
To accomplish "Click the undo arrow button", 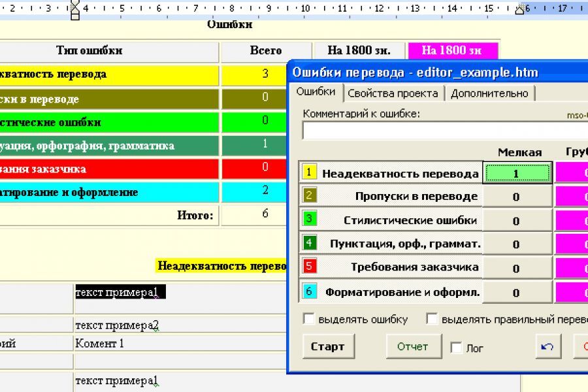I will pos(548,347).
